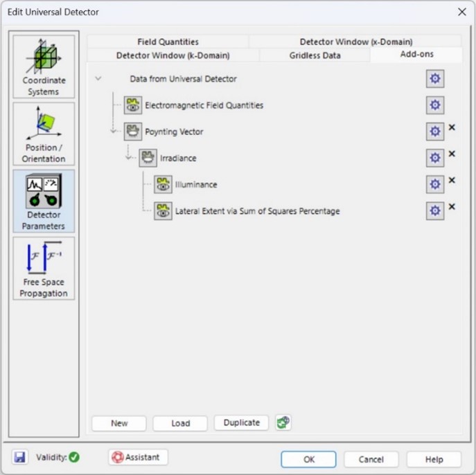
Task: Click the New add-on button
Action: pyautogui.click(x=119, y=423)
